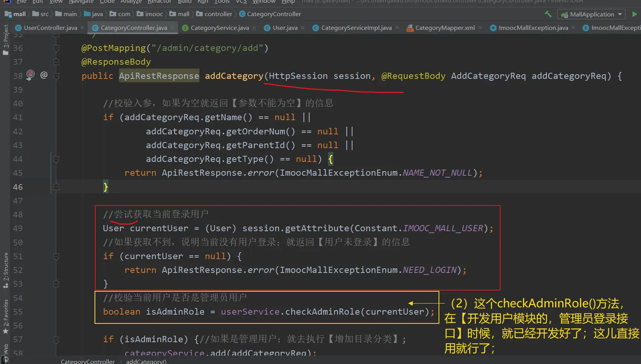Switch to the CategoryService.java tab
Viewport: 641px width, 364px height.
[x=219, y=28]
